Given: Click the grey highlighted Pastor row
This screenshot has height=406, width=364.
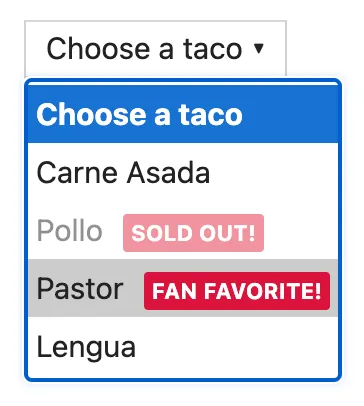Looking at the screenshot, I should (x=183, y=288).
